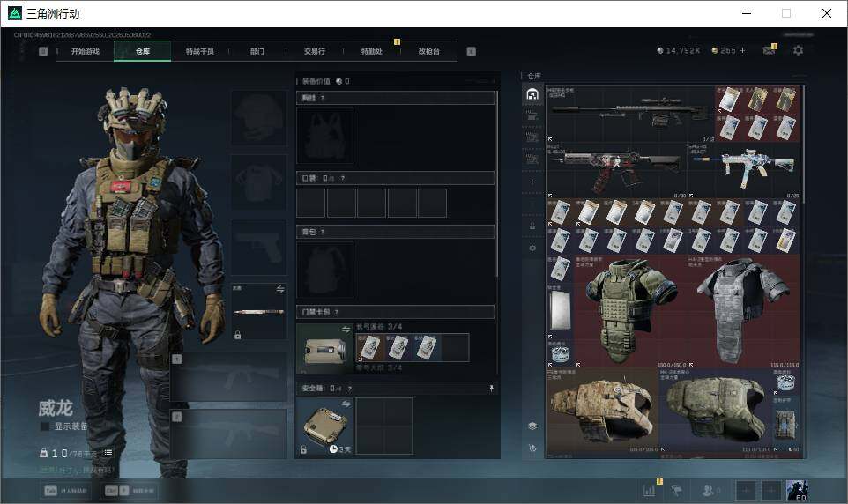Click the first empty pocket slot
This screenshot has height=504, width=848.
click(311, 203)
